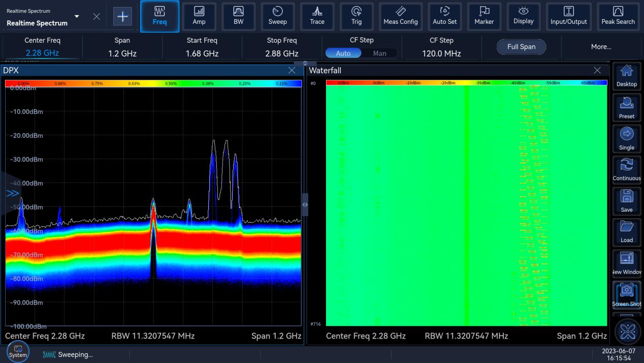Screen dimensions: 644x363
Task: Expand the Realtime Spectrum mode dropdown
Action: (77, 16)
